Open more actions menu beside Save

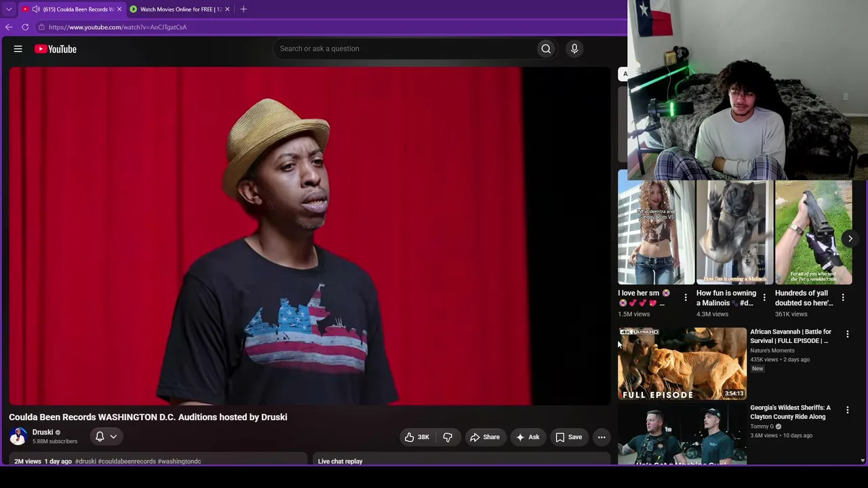pyautogui.click(x=601, y=437)
